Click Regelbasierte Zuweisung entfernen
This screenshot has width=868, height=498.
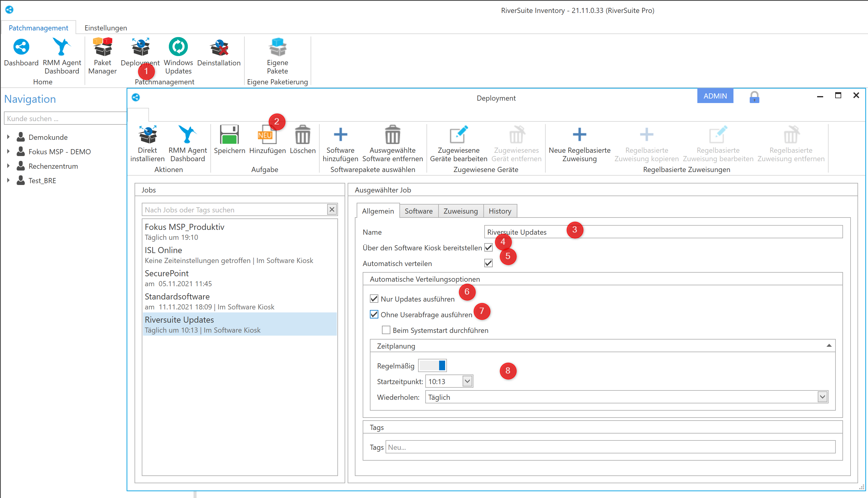tap(791, 144)
